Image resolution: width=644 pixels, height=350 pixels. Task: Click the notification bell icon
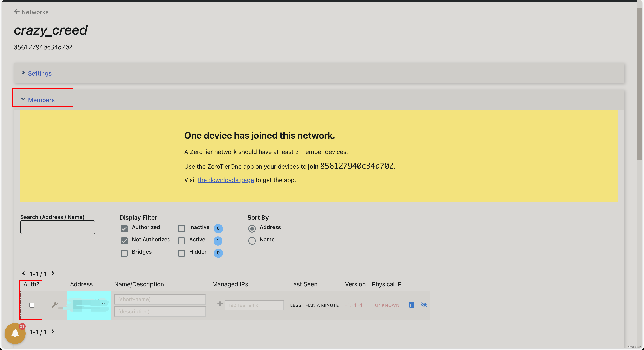pos(15,333)
